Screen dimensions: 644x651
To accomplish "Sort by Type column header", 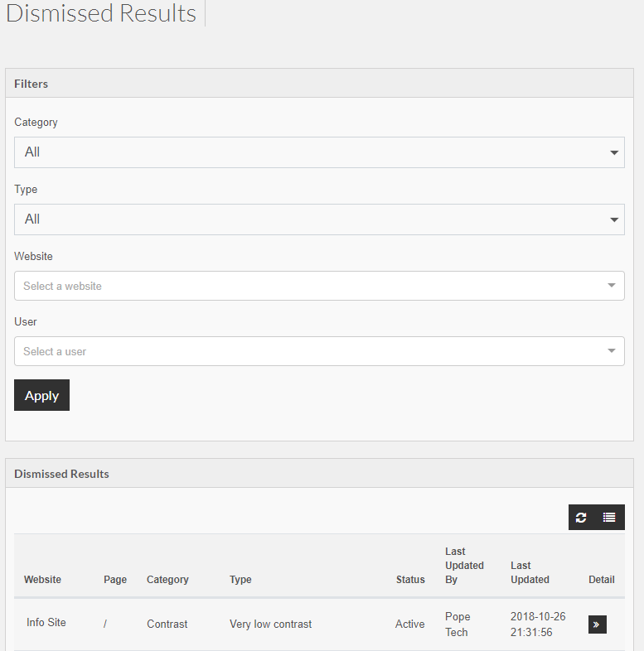I will pyautogui.click(x=240, y=580).
